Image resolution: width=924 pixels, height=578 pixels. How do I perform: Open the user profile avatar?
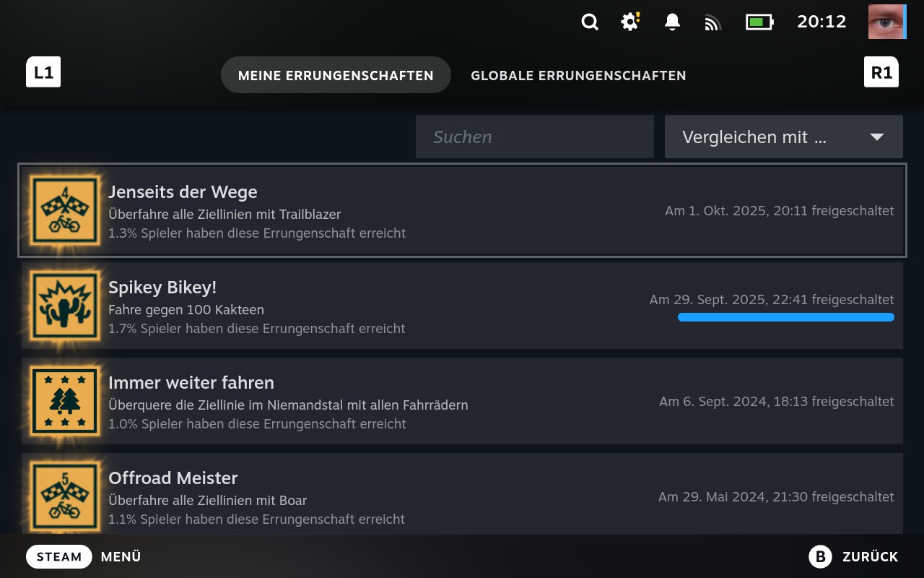886,22
